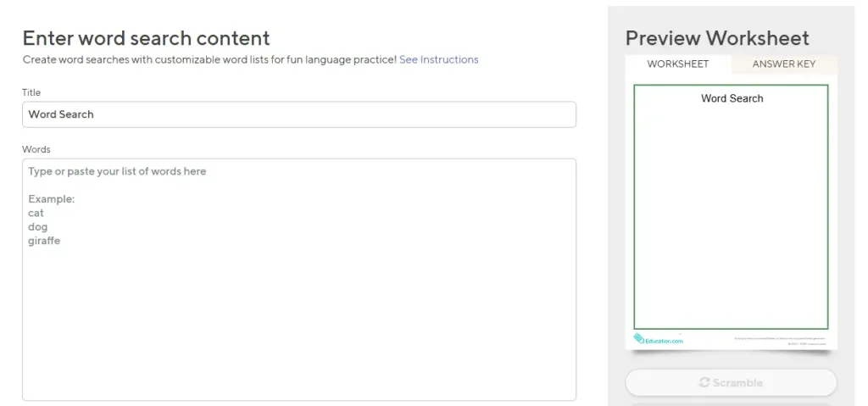Click the Words field label
The image size is (868, 406).
(x=36, y=149)
